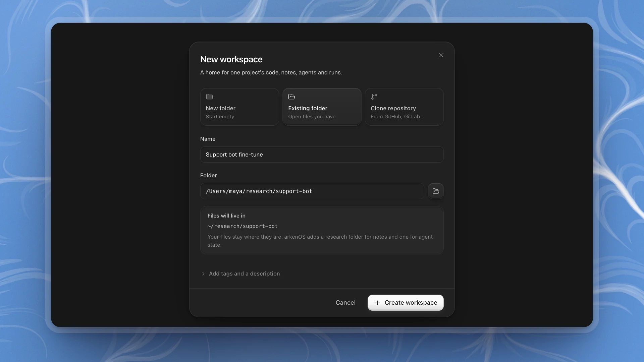
Task: Expand Add tags and a description
Action: (x=240, y=274)
